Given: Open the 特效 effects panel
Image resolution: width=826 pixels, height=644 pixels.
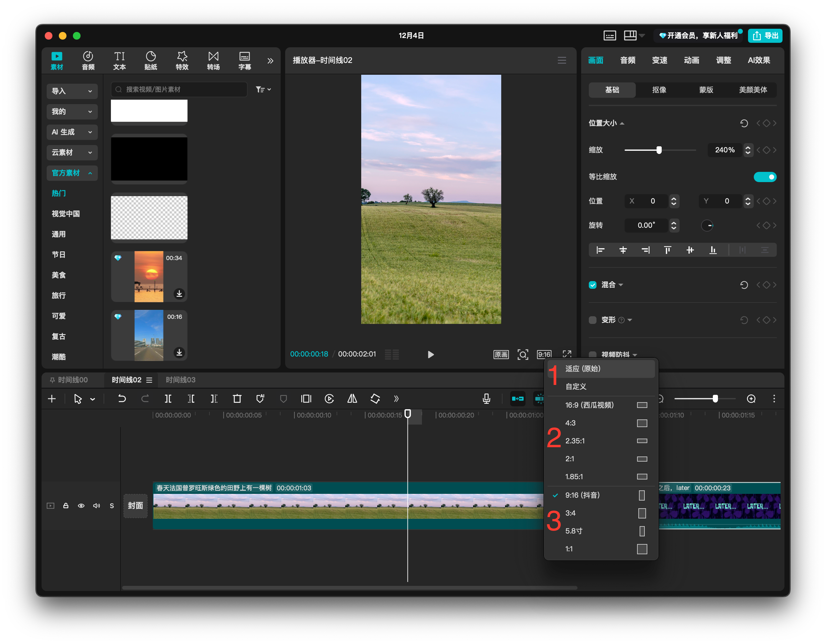Looking at the screenshot, I should pyautogui.click(x=182, y=61).
